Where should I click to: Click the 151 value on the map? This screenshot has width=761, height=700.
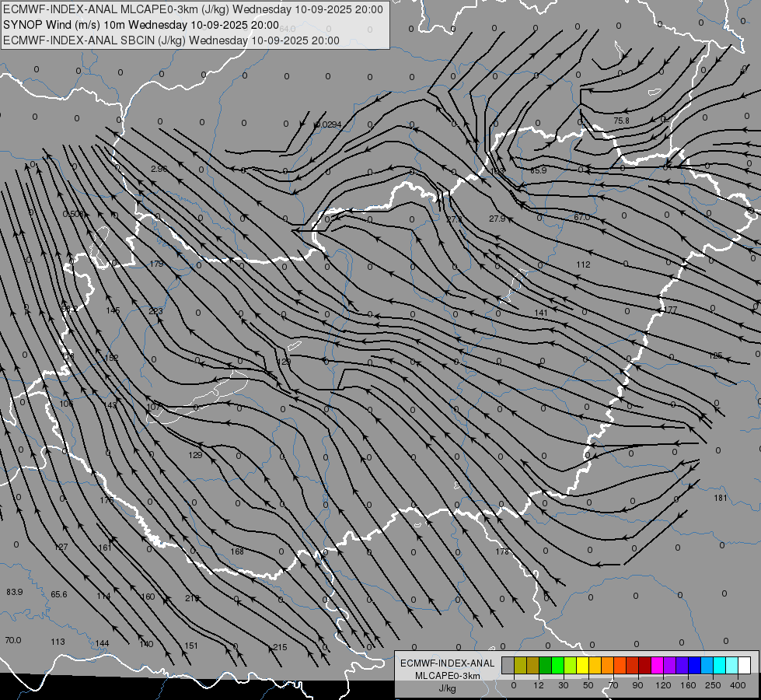tap(191, 646)
